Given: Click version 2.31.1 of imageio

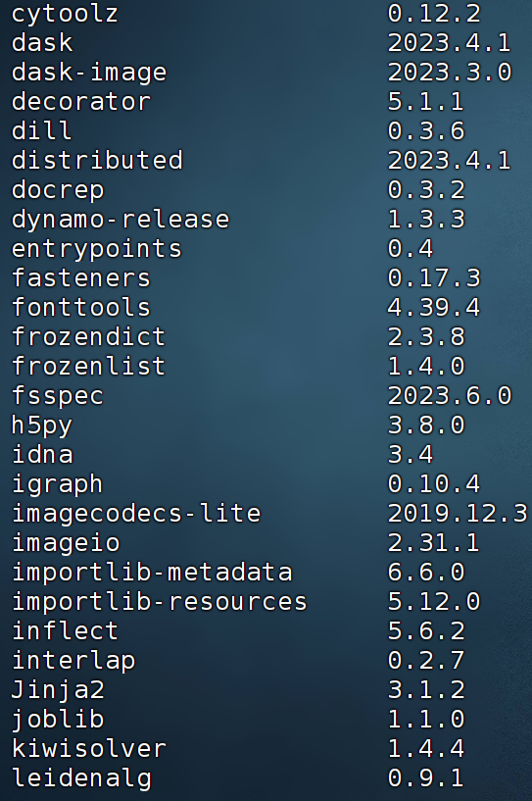Looking at the screenshot, I should (434, 542).
